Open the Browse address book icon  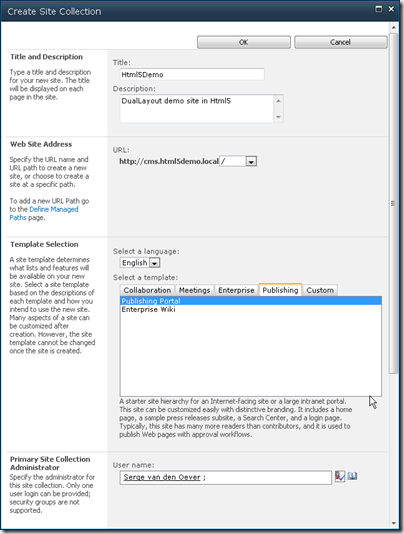(x=352, y=476)
